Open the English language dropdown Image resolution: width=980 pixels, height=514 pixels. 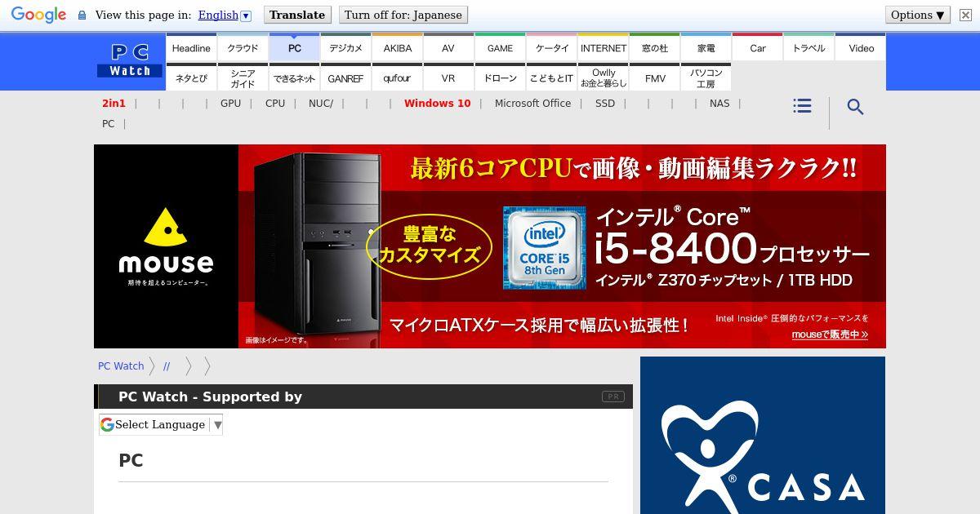(x=225, y=15)
